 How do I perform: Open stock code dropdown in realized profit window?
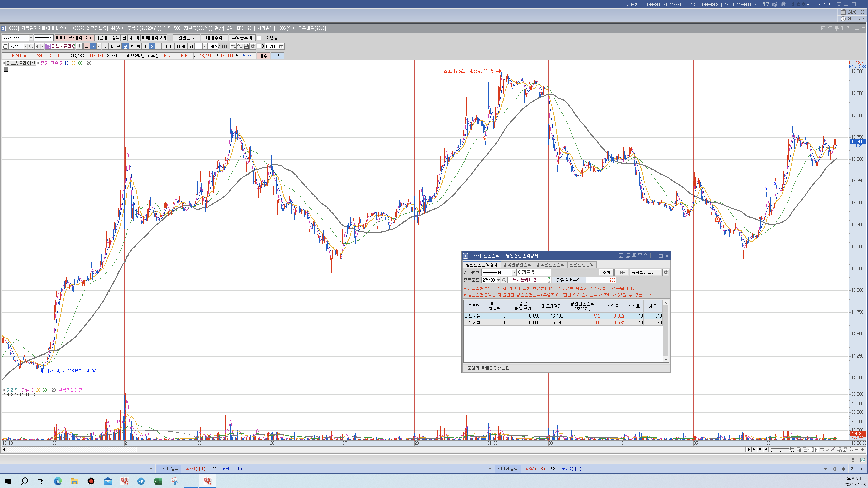[499, 280]
